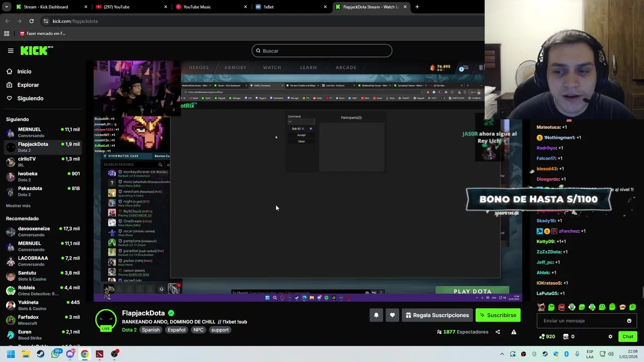
Task: Open the tab search dropdown arrow
Action: click(6, 7)
